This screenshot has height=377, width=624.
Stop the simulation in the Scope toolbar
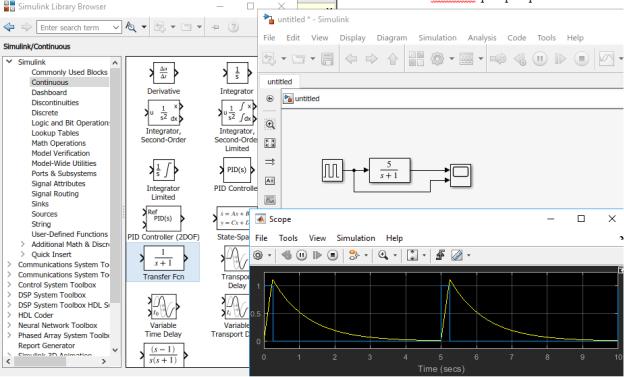333,255
